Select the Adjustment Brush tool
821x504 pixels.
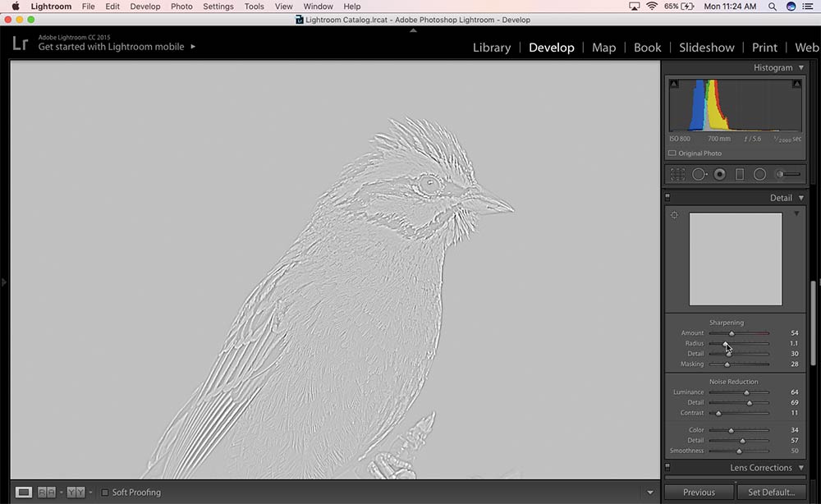pos(786,173)
